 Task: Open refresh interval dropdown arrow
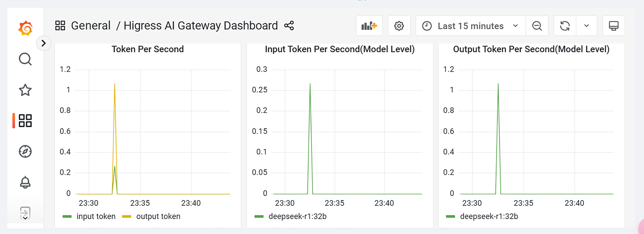(586, 26)
